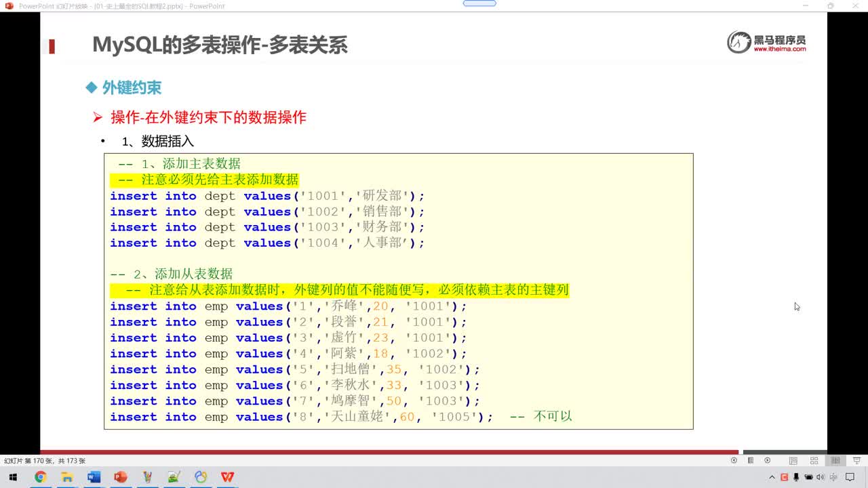Click the dept insert line with 研发部
This screenshot has width=868, height=488.
click(267, 196)
